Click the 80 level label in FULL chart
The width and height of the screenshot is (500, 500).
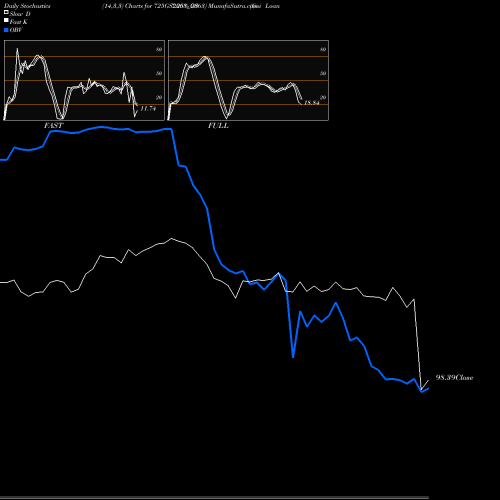323,49
